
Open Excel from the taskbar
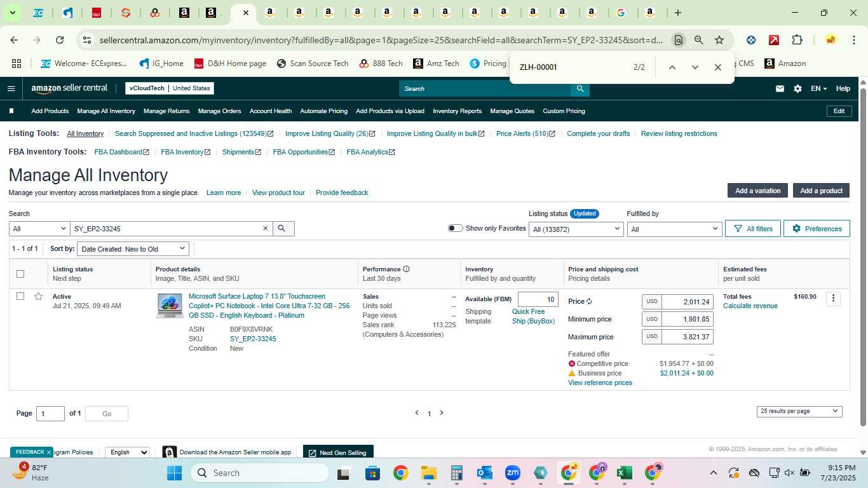point(624,473)
